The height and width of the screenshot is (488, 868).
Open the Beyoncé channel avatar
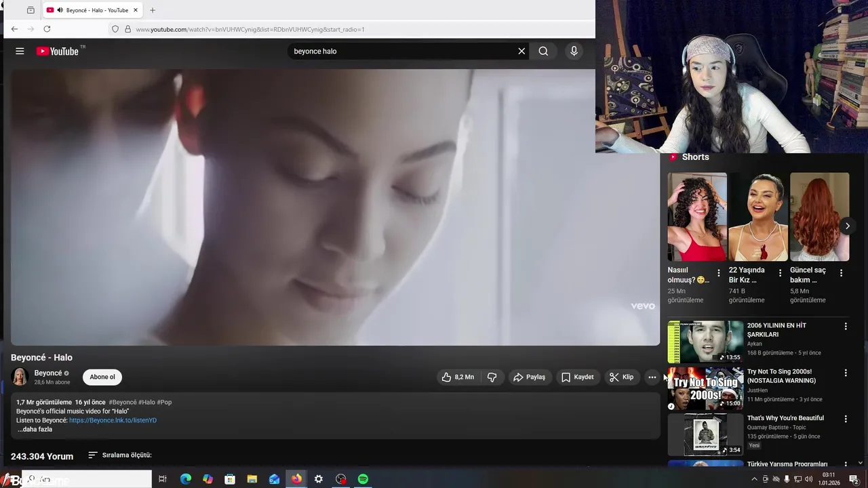pos(20,377)
